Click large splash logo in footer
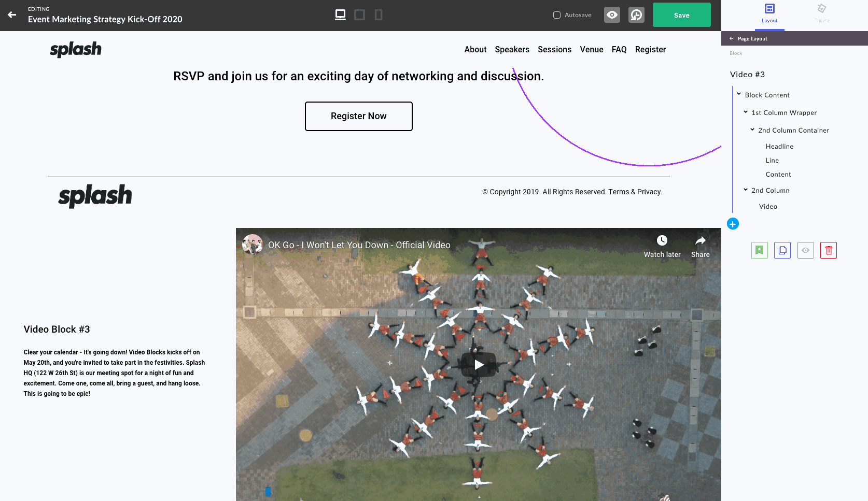This screenshot has width=868, height=501. coord(95,196)
